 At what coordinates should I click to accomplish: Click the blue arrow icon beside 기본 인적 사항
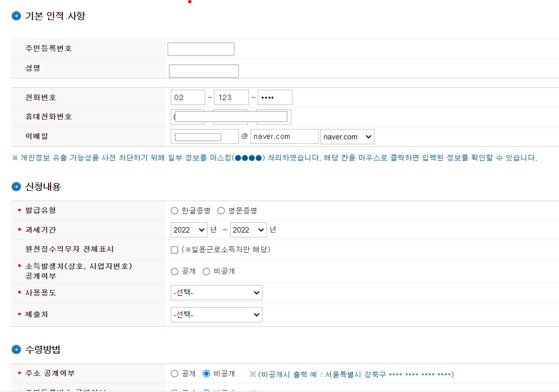[16, 16]
